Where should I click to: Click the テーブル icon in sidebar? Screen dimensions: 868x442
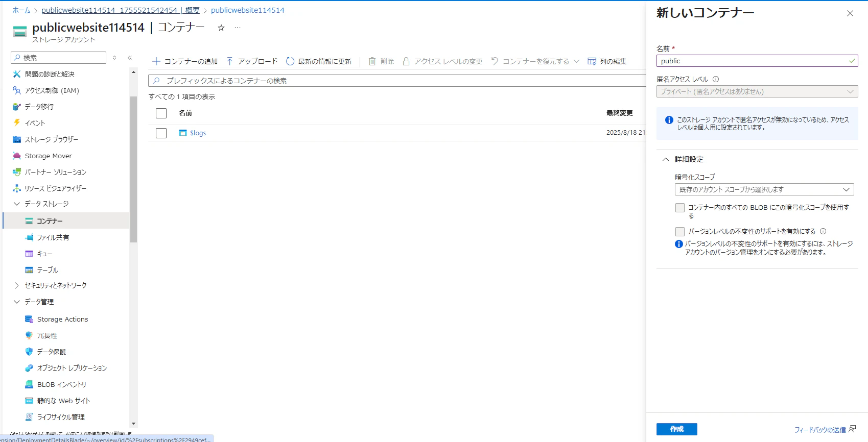[x=29, y=270]
